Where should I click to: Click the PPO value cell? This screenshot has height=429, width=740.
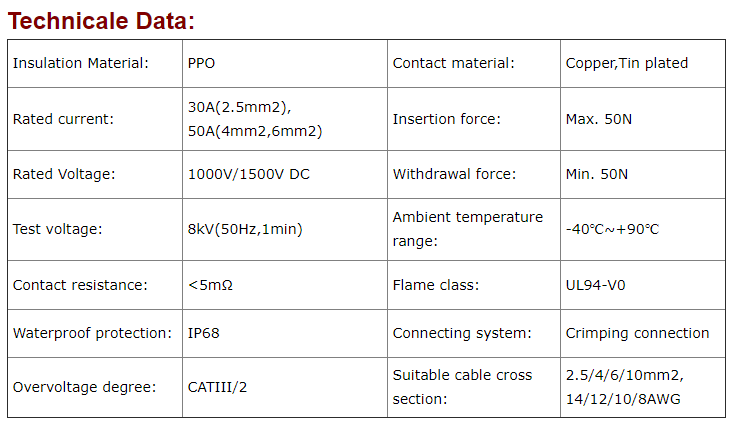(201, 63)
